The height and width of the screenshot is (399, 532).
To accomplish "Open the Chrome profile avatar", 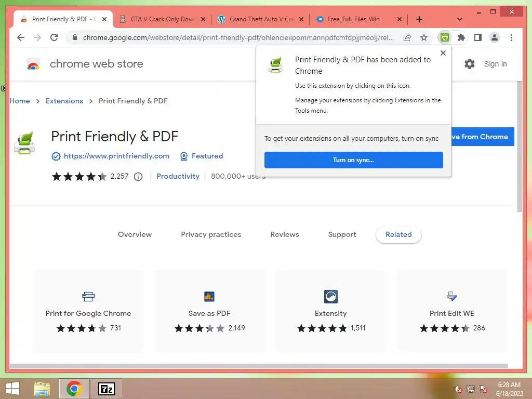I will [x=495, y=37].
